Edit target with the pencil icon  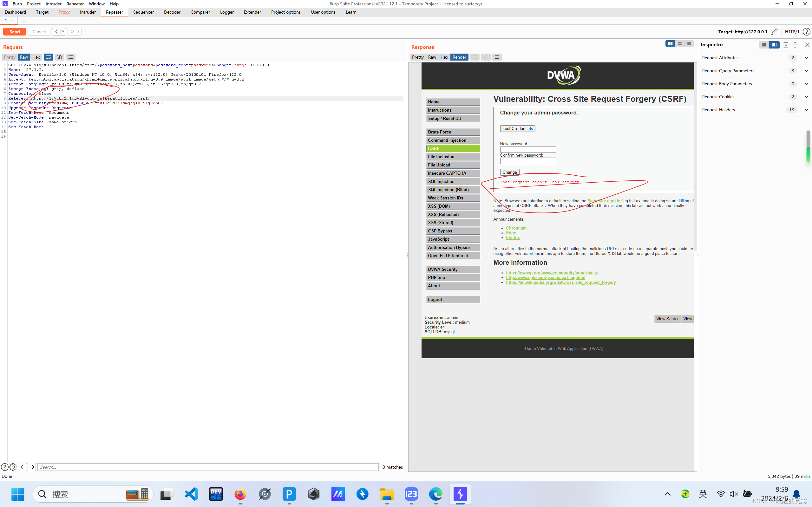(774, 31)
